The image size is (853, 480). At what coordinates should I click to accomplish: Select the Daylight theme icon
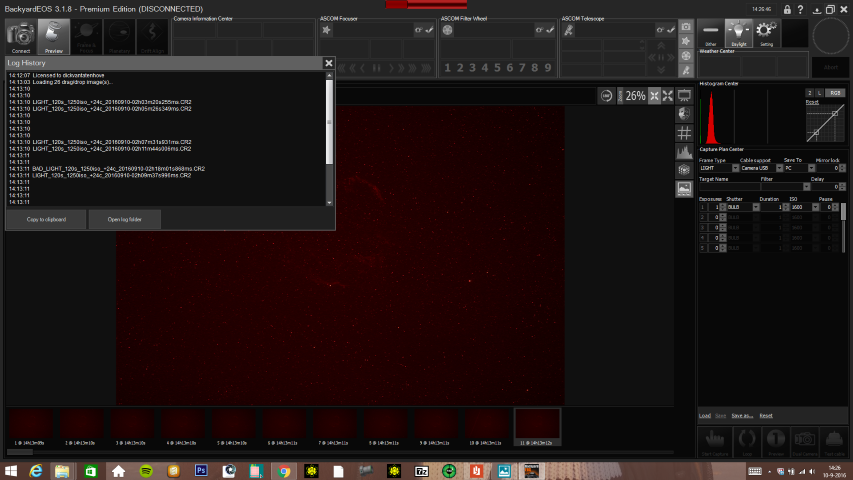738,33
